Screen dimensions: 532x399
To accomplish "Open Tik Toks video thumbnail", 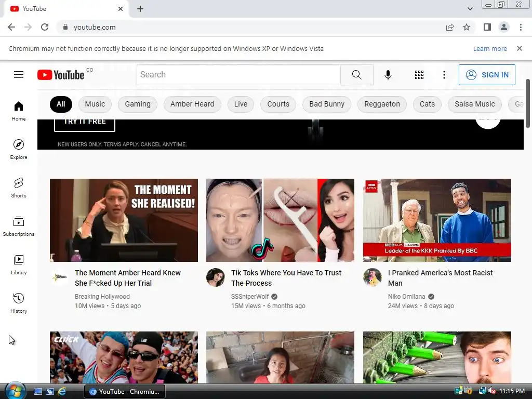I will point(280,220).
